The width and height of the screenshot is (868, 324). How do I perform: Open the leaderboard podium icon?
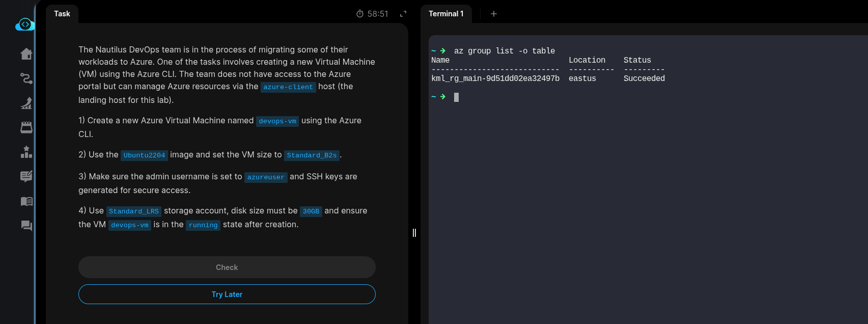click(26, 152)
